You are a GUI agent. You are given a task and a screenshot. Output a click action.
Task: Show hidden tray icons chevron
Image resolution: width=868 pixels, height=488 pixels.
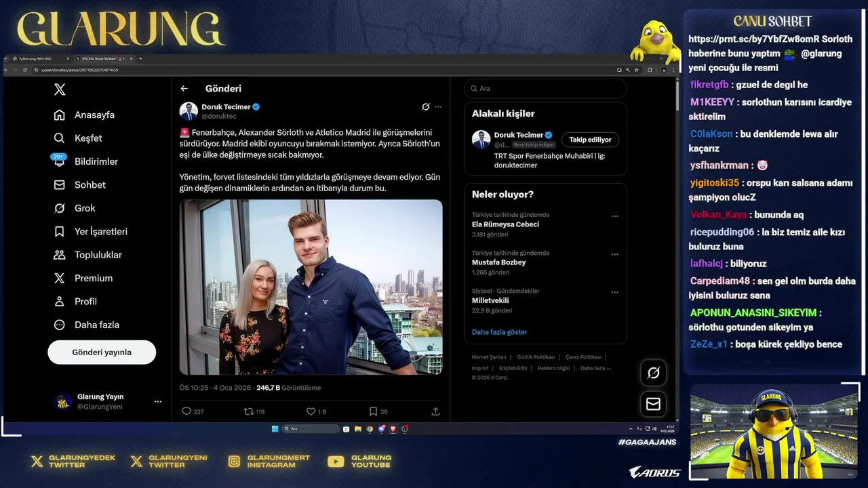(631, 429)
